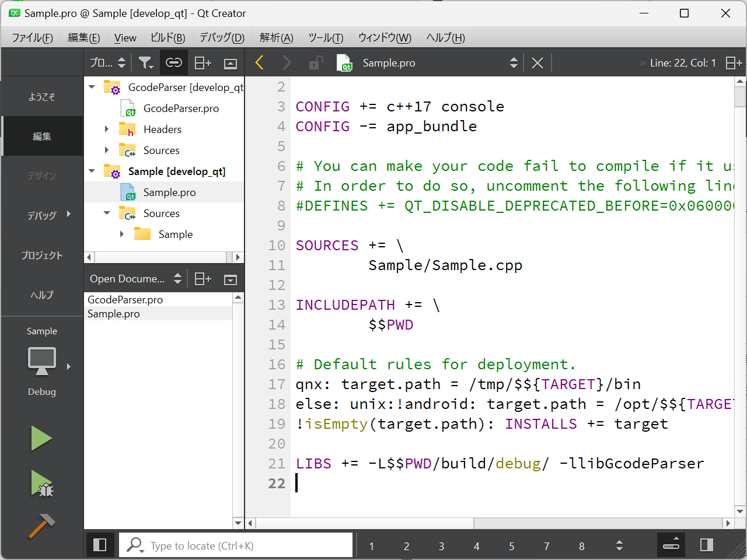Image resolution: width=747 pixels, height=560 pixels.
Task: Open the ツール(T) menu
Action: tap(326, 37)
